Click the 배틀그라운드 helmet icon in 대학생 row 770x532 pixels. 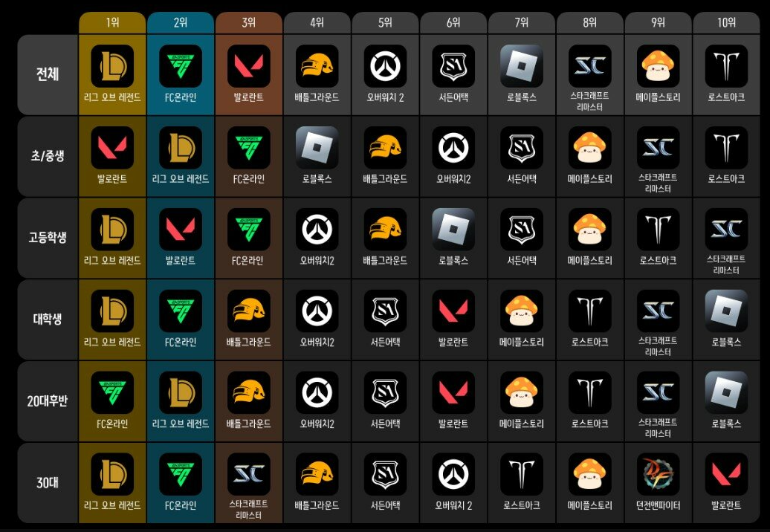(x=248, y=311)
